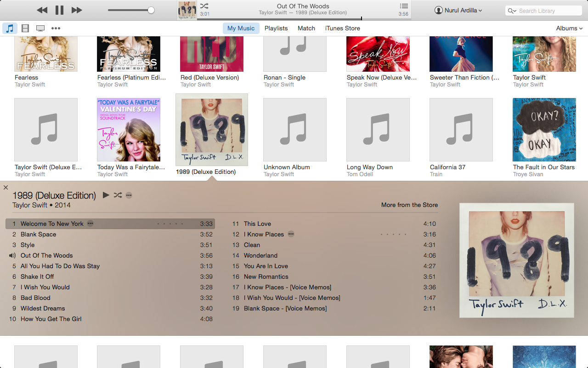Open the iTunes Store tab
Viewport: 588px width, 368px height.
343,28
